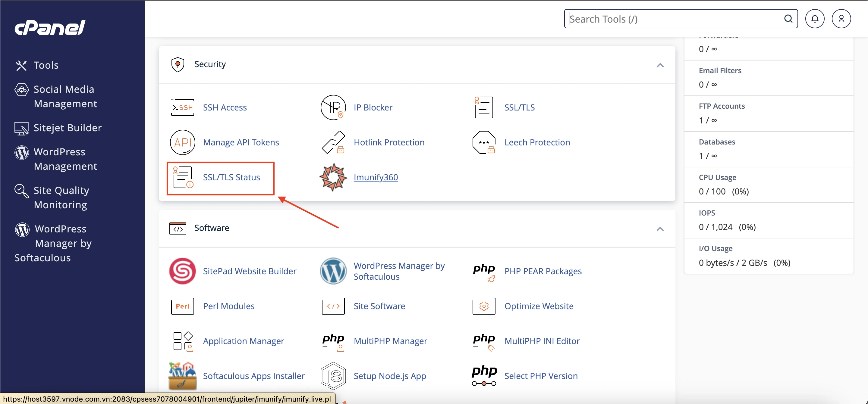
Task: Click the Imunify360 link
Action: (x=376, y=177)
